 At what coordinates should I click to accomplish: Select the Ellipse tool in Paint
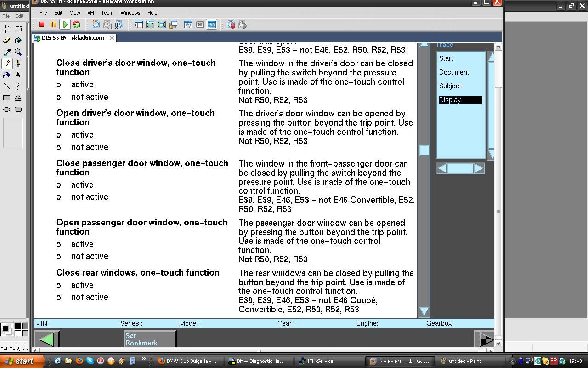pyautogui.click(x=7, y=109)
